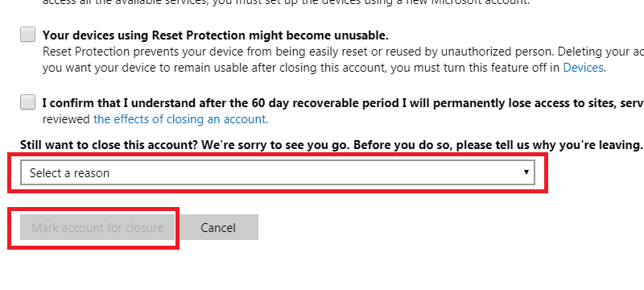Click the bold 'Your devices using Reset Protection' label
Viewport: 644px width, 290px height.
click(215, 35)
